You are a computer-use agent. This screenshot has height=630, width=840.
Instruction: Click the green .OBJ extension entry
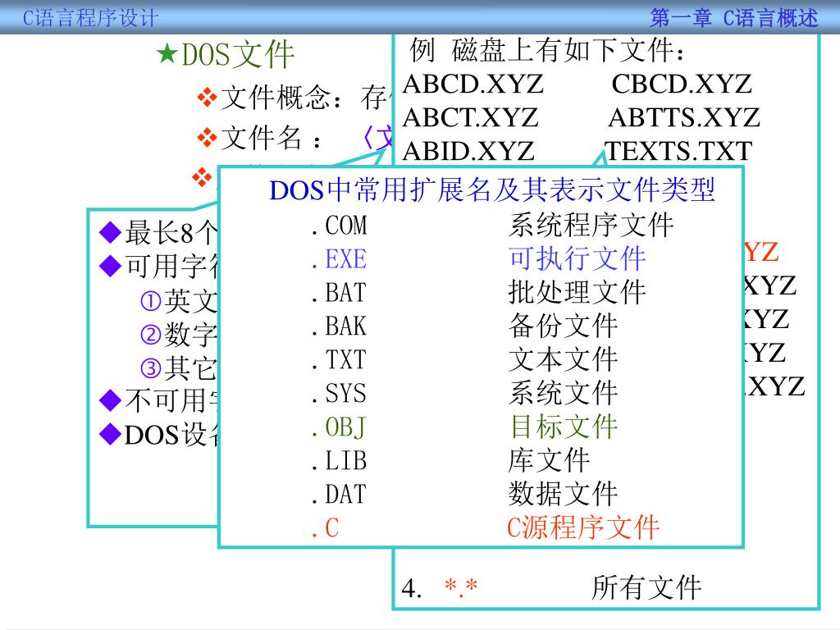point(339,427)
